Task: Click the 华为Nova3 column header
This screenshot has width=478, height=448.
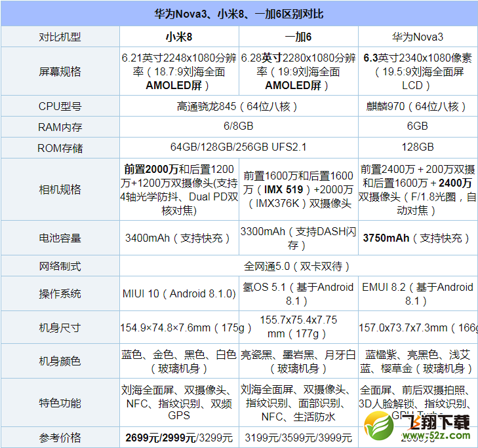Action: pyautogui.click(x=418, y=37)
